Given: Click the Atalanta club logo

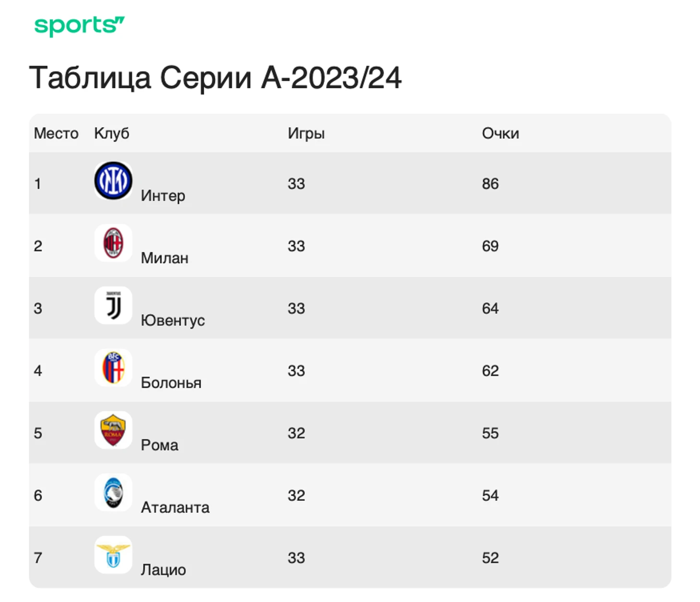Looking at the screenshot, I should click(113, 493).
